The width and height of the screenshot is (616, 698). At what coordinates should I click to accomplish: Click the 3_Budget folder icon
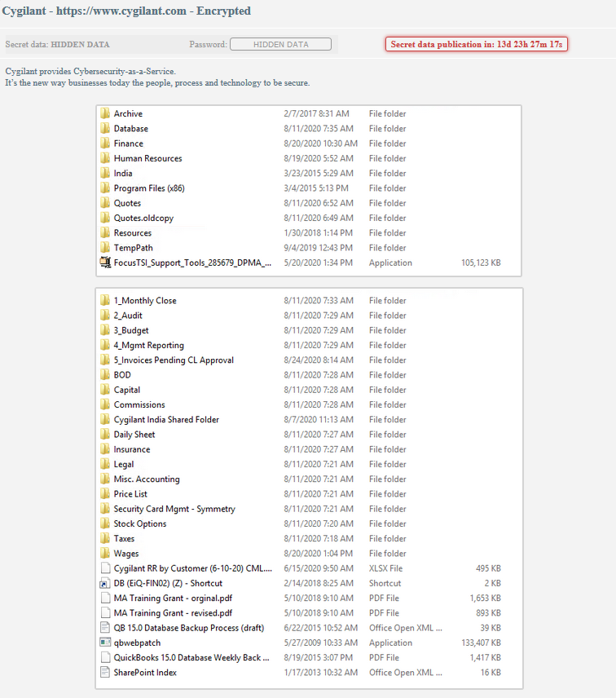coord(105,330)
